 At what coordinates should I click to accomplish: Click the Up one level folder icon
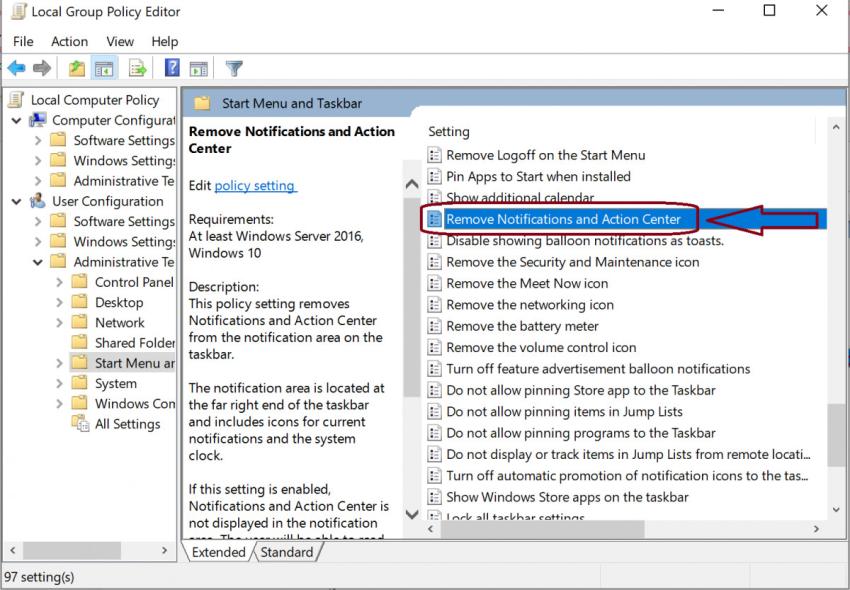tap(76, 68)
